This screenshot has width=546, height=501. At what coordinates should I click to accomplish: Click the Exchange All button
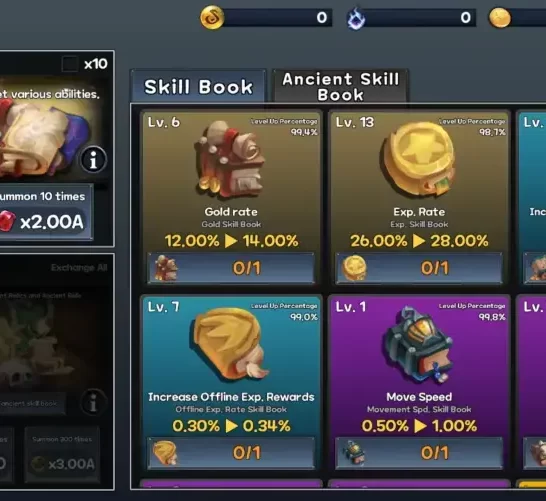[x=79, y=267]
